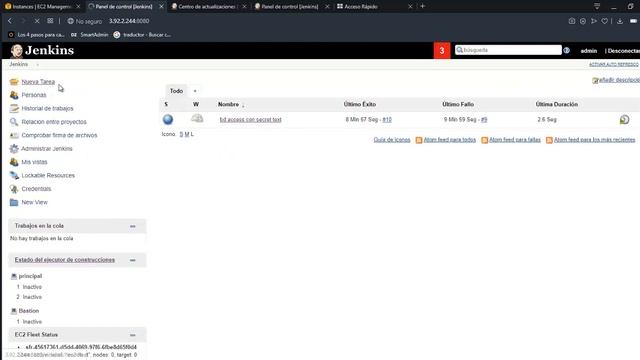Click the Comprobar firma de archivos icon
This screenshot has width=640, height=360.
[x=14, y=135]
